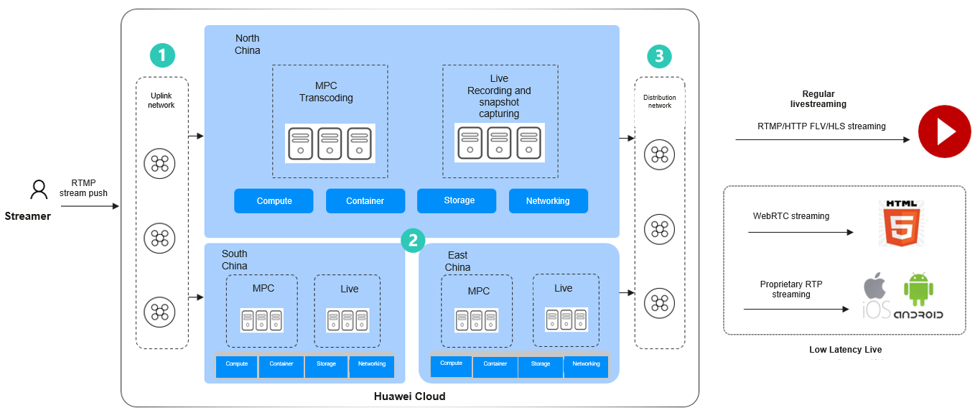This screenshot has height=413, width=980.
Task: Click the Networking box in East China
Action: point(586,366)
